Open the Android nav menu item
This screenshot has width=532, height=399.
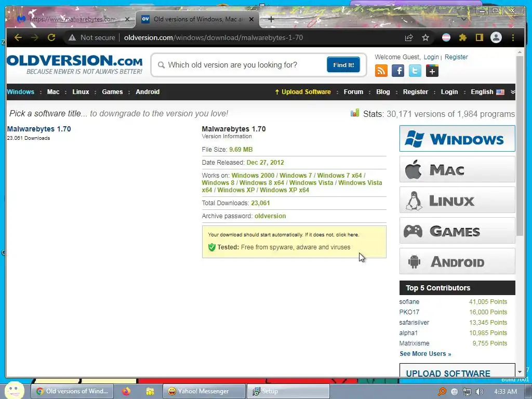point(148,92)
